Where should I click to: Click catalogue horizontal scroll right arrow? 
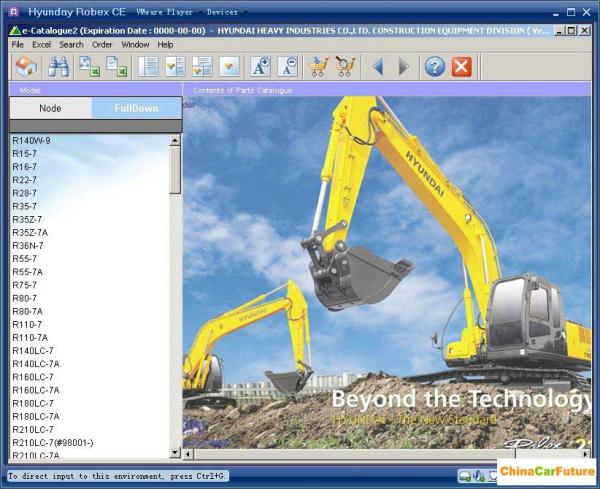click(585, 454)
